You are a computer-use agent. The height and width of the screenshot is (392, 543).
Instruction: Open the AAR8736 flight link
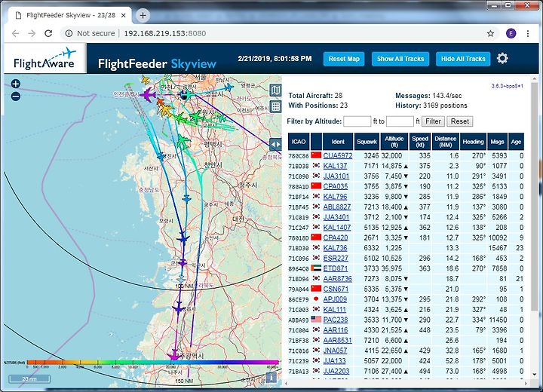click(338, 279)
